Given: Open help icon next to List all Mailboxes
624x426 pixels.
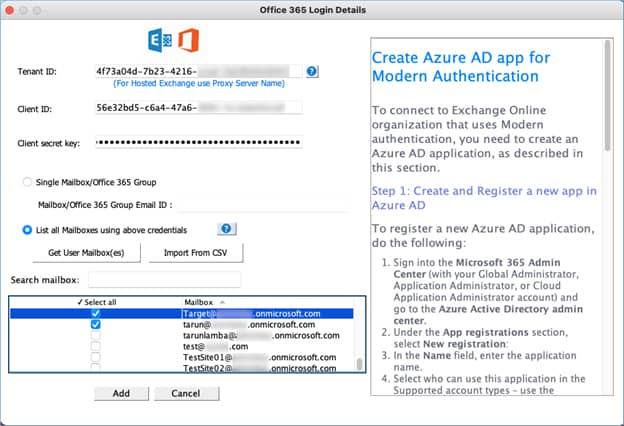Looking at the screenshot, I should (x=226, y=229).
